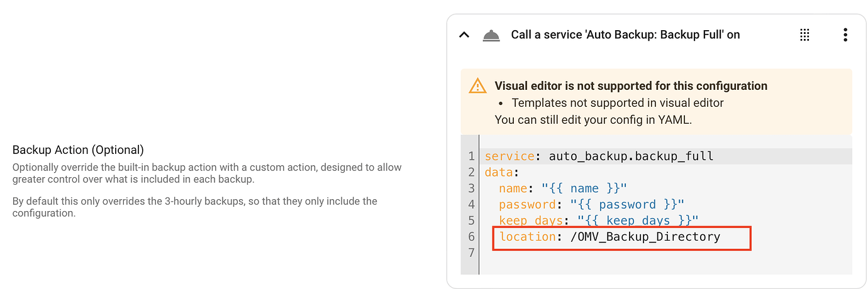Place cursor on service: auto_backup.backup_full line

pyautogui.click(x=599, y=156)
